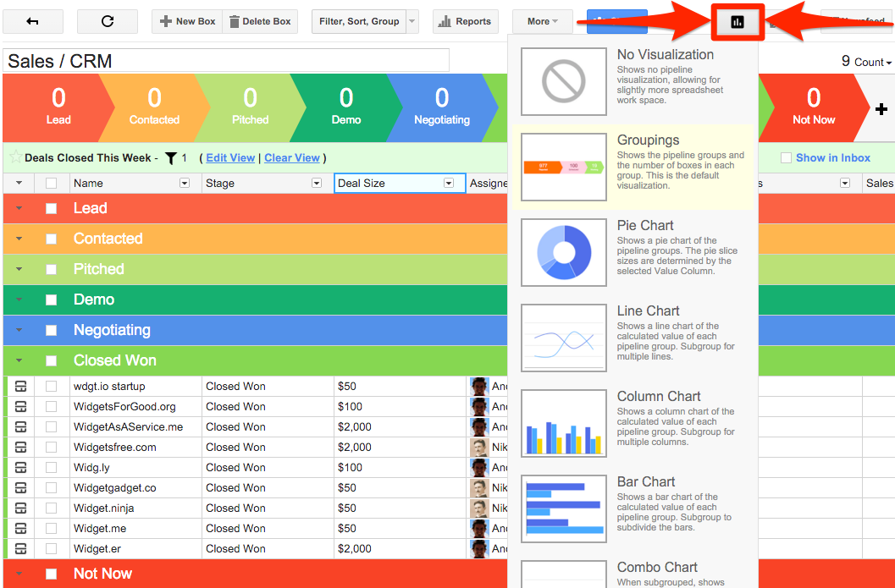Click the $2,000 cell in Widget.er row
Viewport: 895px width, 588px height.
(400, 548)
